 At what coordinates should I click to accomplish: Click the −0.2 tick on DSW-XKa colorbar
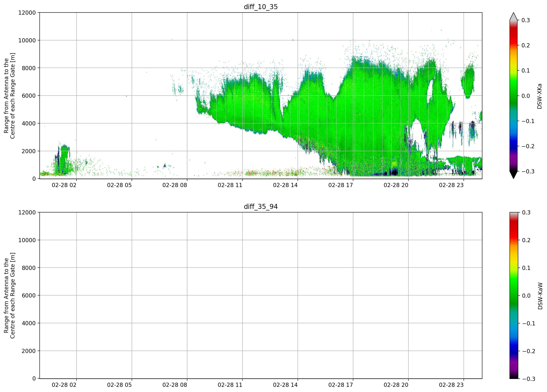tap(528, 146)
